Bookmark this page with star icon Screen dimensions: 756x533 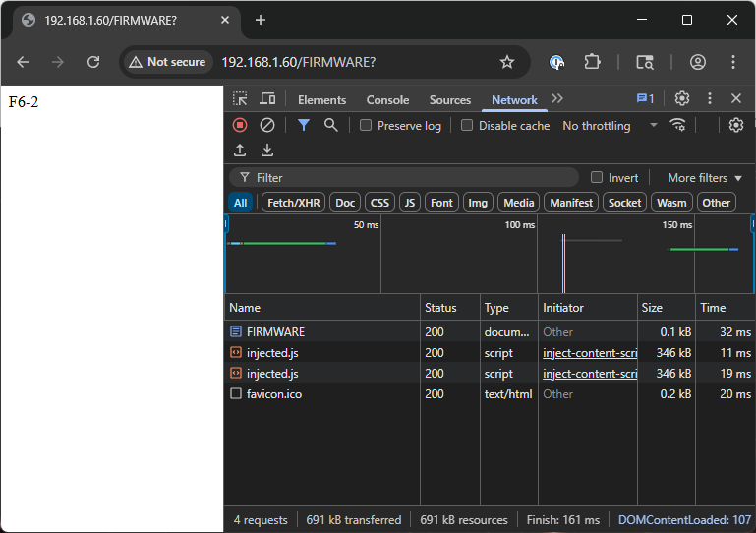(x=506, y=62)
